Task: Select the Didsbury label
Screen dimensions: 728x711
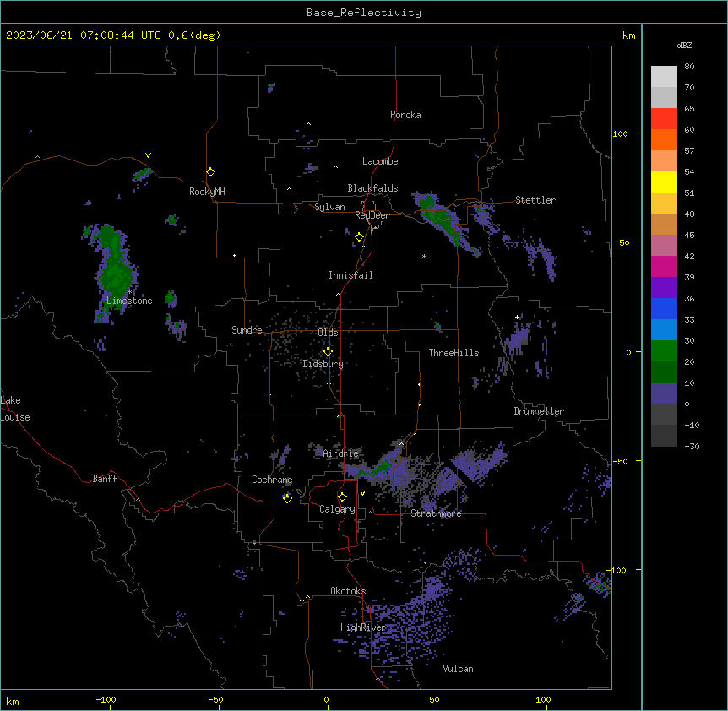Action: coord(323,364)
